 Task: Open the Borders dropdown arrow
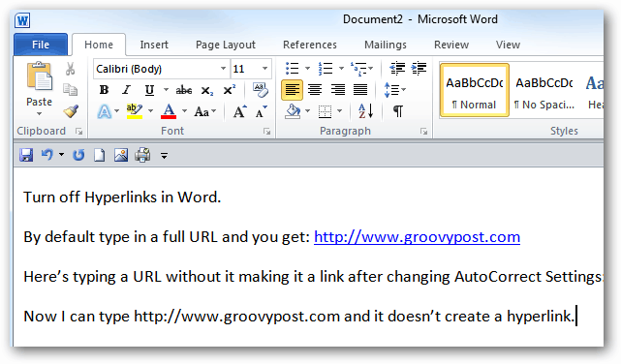coord(340,111)
